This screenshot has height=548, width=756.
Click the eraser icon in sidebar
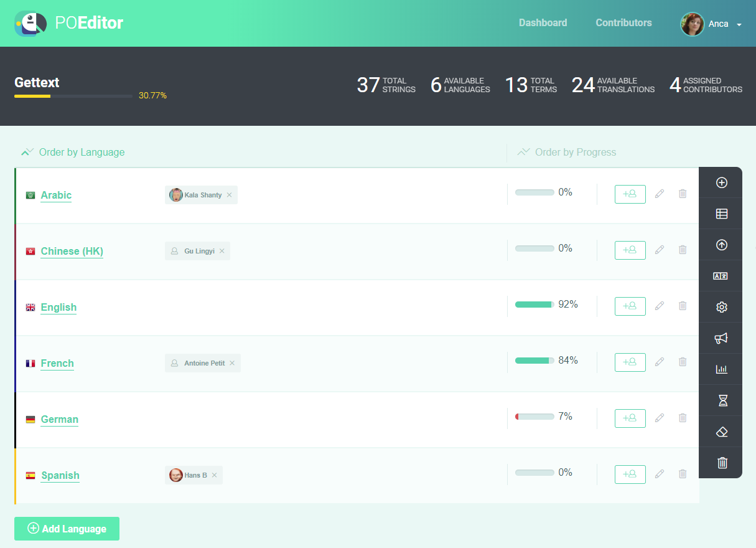[722, 432]
